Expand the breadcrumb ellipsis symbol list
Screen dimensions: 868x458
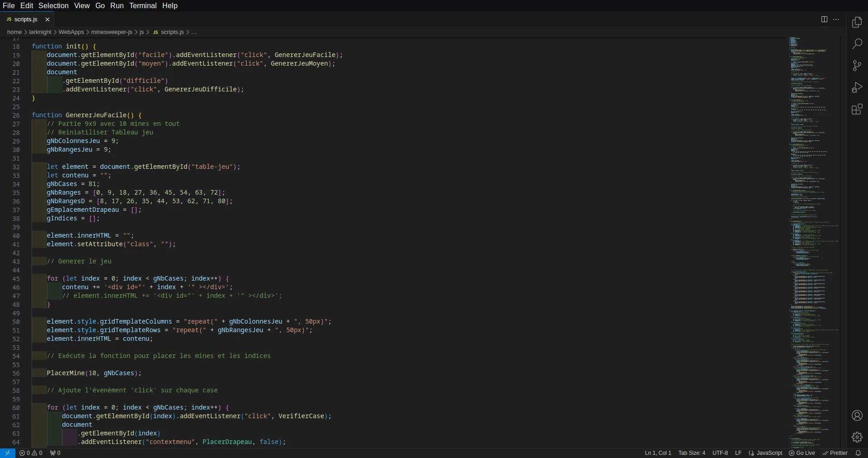click(194, 32)
